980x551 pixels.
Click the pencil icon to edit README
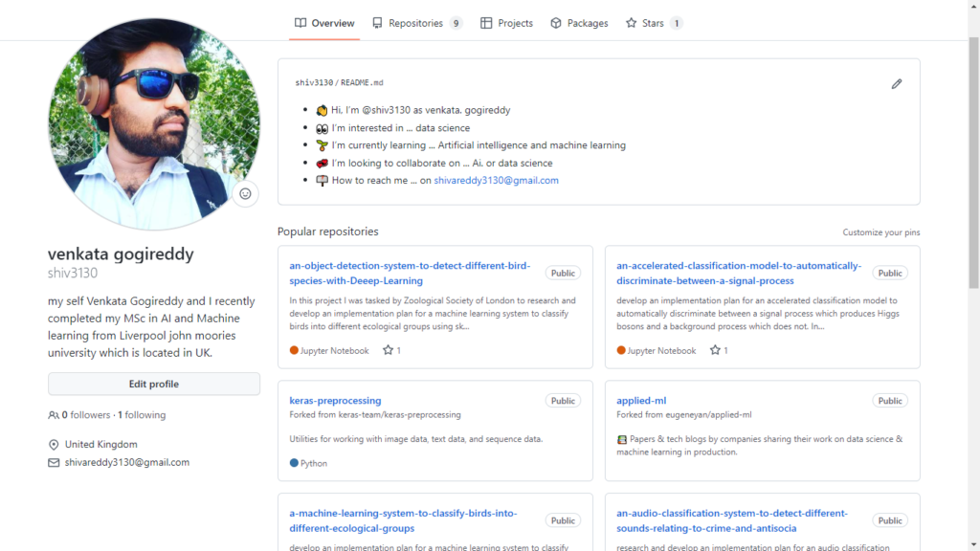click(897, 84)
